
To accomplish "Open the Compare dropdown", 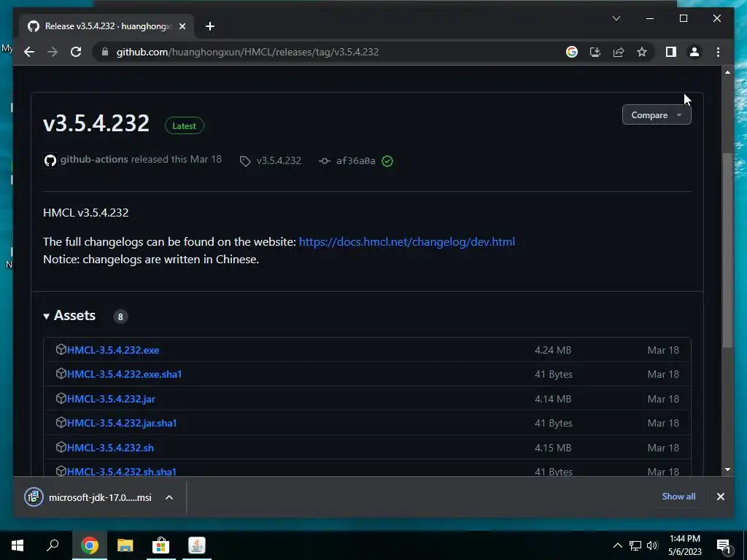I will pyautogui.click(x=657, y=114).
